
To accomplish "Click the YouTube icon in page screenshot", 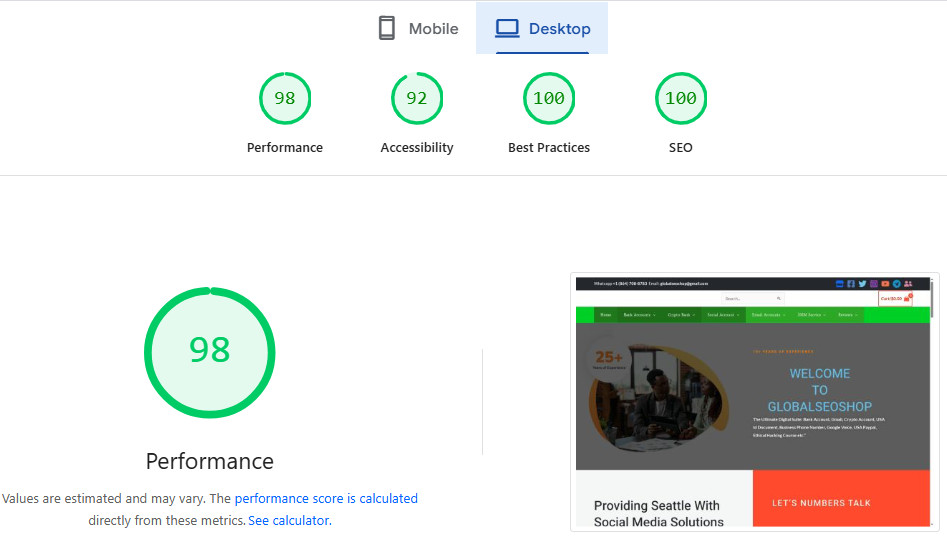I will tap(885, 283).
